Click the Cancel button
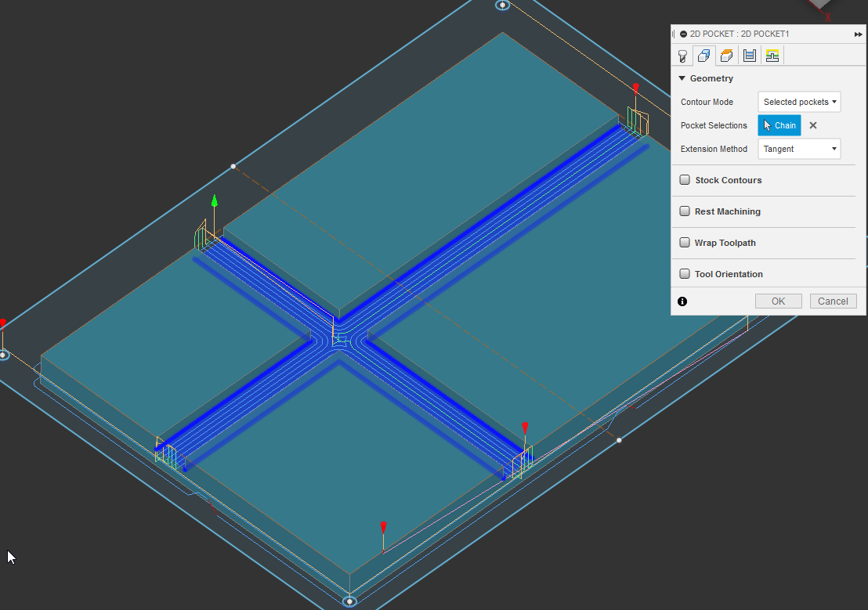Screen dimensions: 868x610 coord(833,301)
